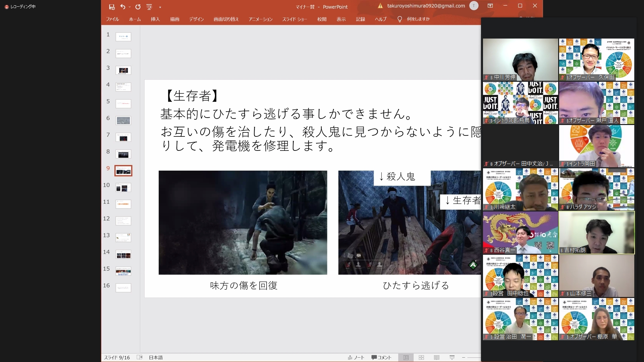Select 中川芳伸 video tile

tap(520, 60)
